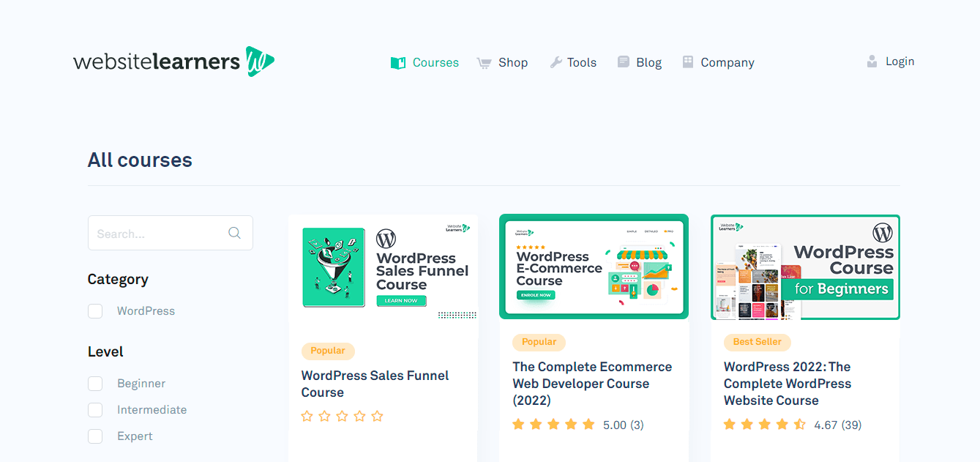Open the Shop menu item

[x=513, y=63]
